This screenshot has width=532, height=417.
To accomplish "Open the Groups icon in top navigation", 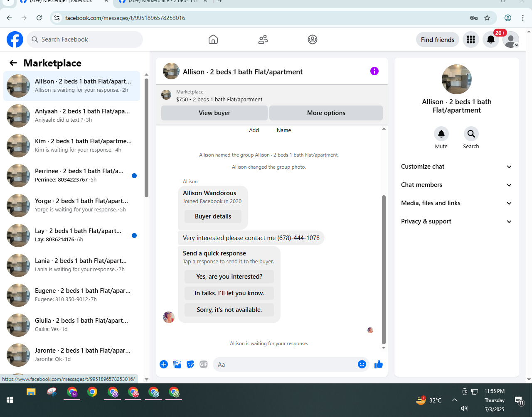I will 313,39.
